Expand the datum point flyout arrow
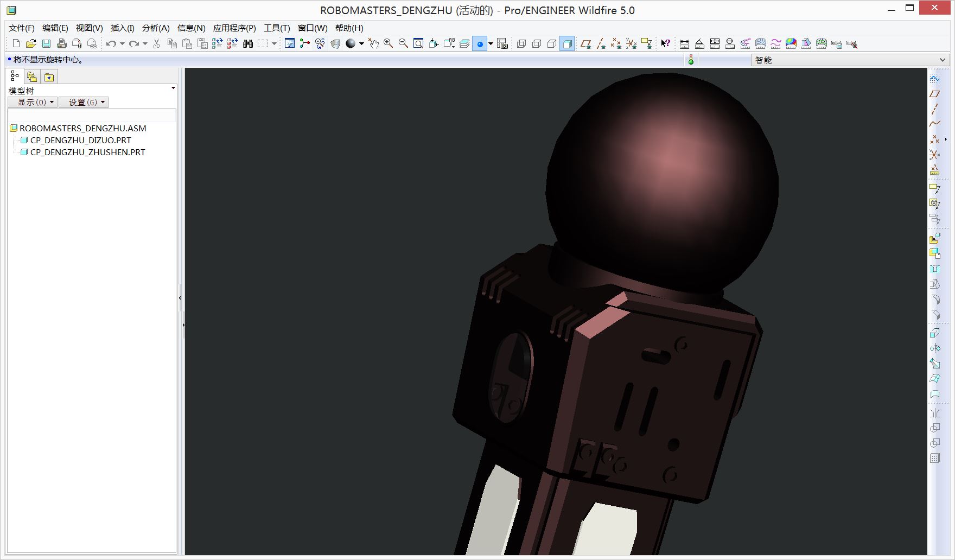This screenshot has width=955, height=560. pos(946,139)
